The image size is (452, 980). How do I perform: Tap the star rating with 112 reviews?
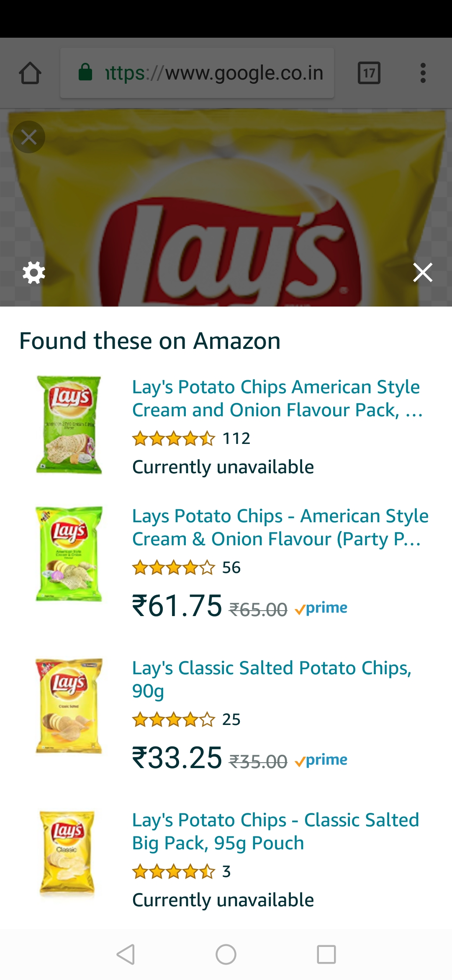pyautogui.click(x=173, y=439)
